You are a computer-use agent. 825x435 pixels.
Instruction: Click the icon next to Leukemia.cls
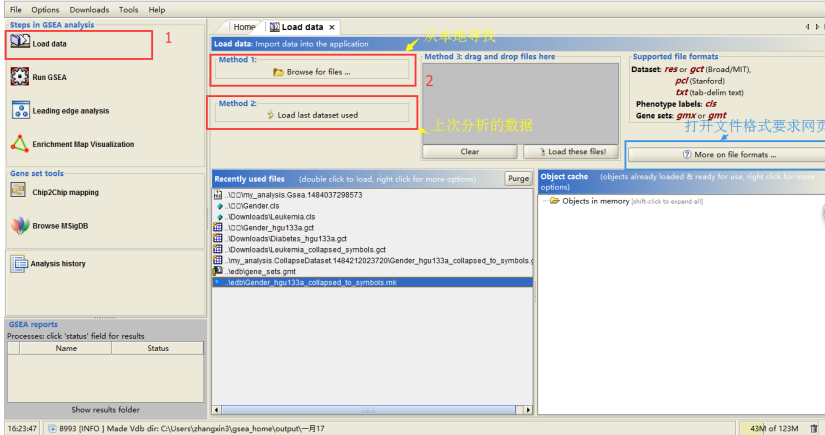tap(219, 217)
